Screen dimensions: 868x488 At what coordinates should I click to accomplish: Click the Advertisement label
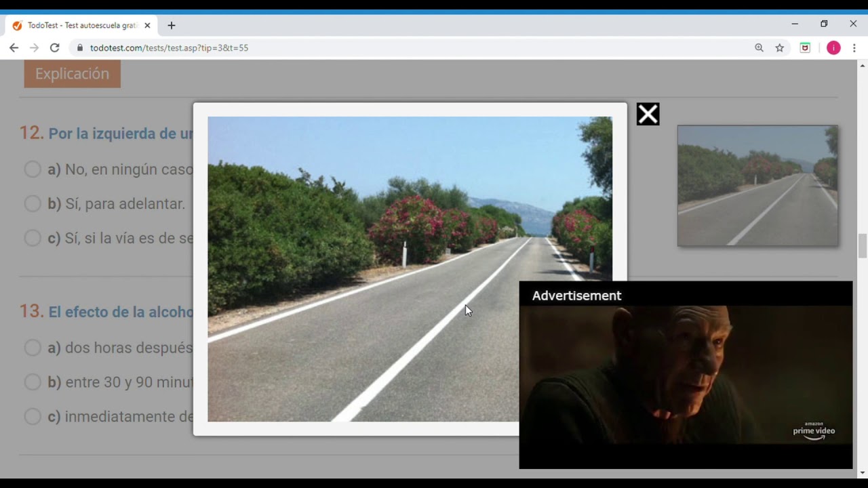pyautogui.click(x=576, y=296)
